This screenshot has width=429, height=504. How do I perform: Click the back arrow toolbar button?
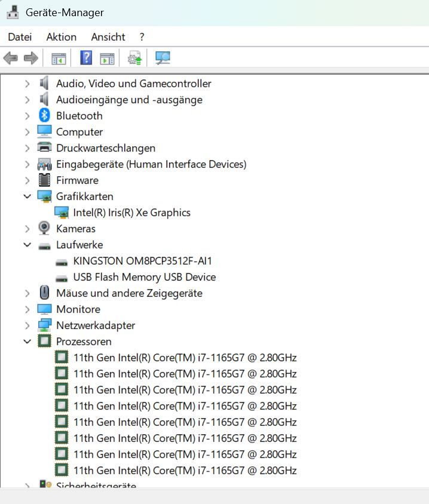click(11, 58)
